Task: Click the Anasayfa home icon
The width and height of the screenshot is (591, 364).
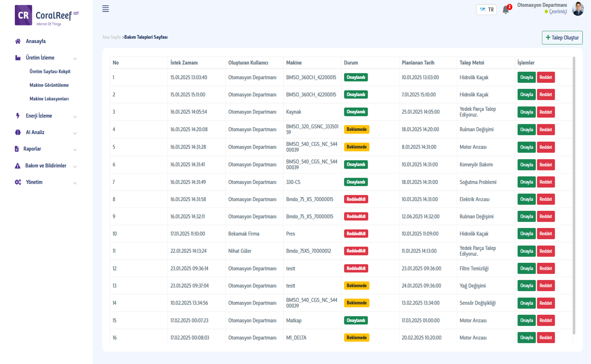Action: (18, 41)
